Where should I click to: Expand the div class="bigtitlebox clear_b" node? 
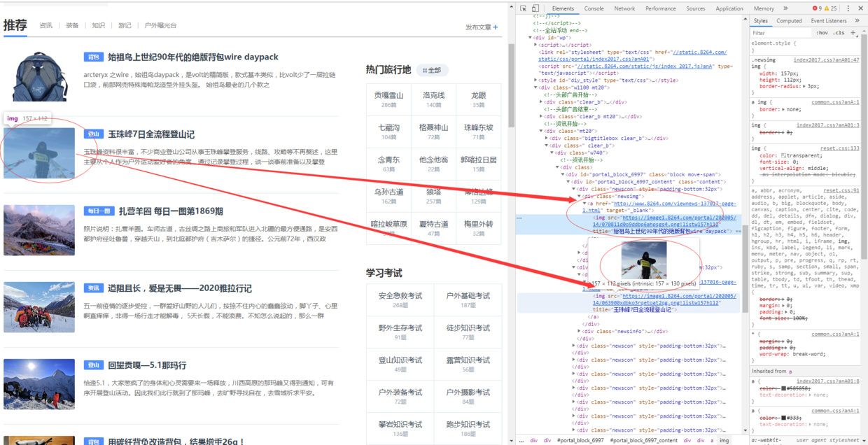[545, 139]
